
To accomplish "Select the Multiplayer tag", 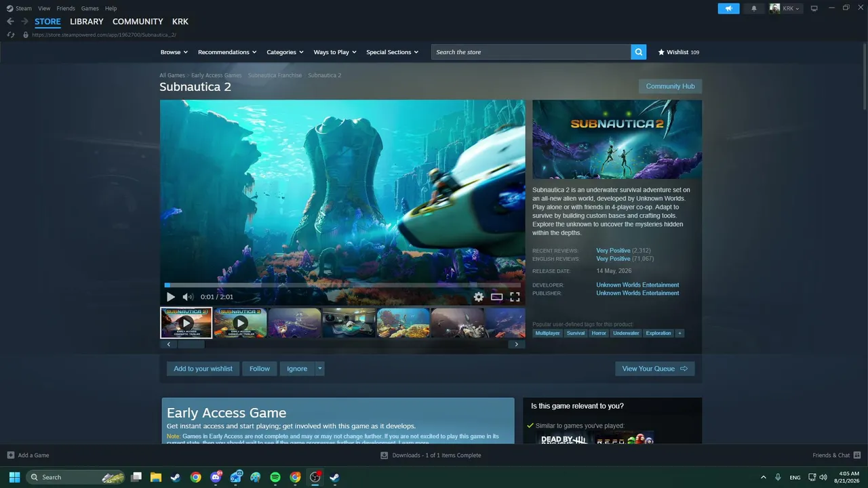I will [548, 333].
